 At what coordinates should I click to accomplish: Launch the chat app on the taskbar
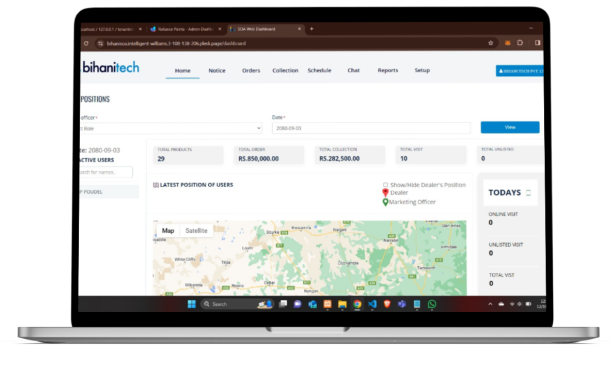pos(298,304)
